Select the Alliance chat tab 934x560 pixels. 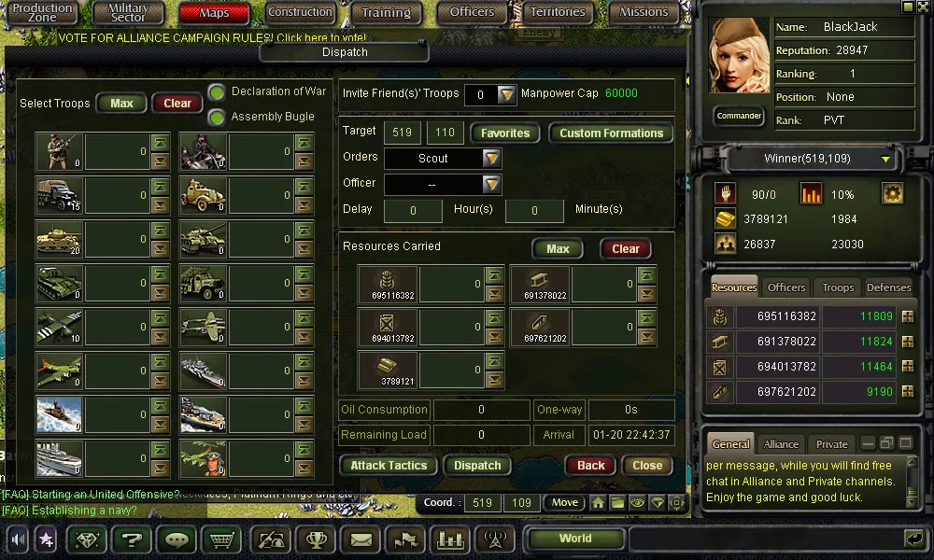click(781, 444)
